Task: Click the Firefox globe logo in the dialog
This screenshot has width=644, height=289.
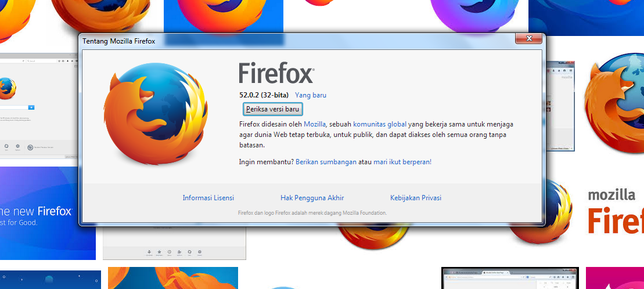Action: pos(156,114)
